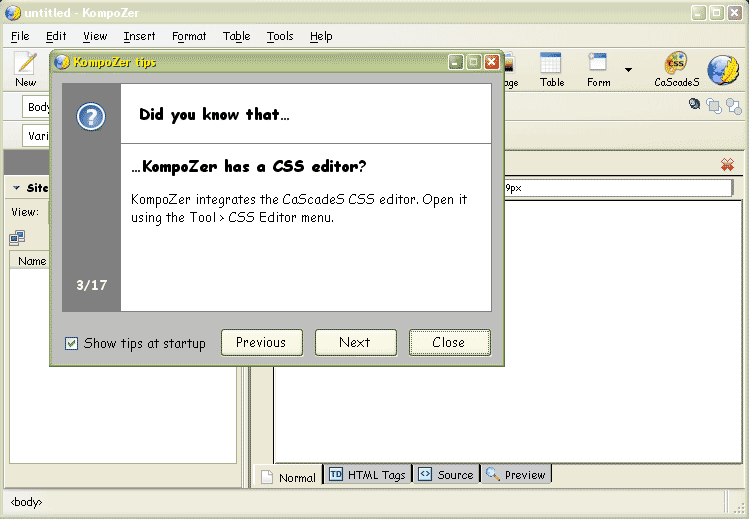Open the CaScadeS CSS editor icon
Screen dimensions: 749x519
(676, 70)
